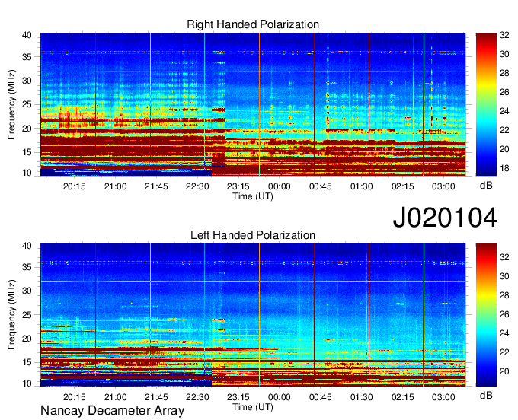The width and height of the screenshot is (518, 420).
Task: Click the 15 MHz tick on Right Handed plot
Action: pyautogui.click(x=27, y=152)
